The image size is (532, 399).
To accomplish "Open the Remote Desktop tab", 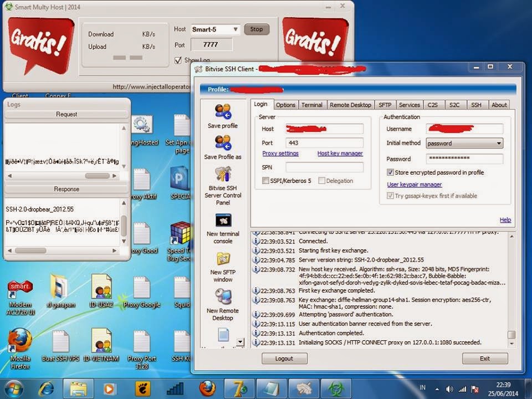I will (350, 105).
